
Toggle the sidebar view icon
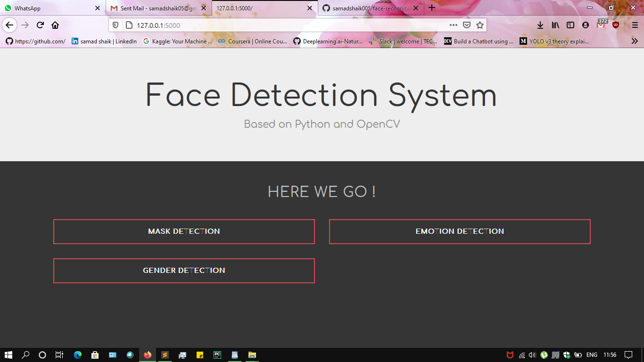click(570, 25)
